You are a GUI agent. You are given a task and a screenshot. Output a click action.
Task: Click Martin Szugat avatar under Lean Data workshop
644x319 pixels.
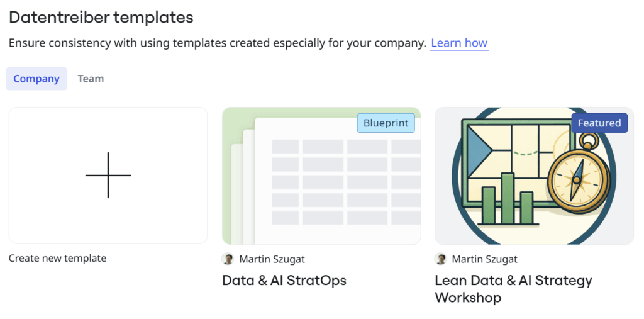pos(440,259)
